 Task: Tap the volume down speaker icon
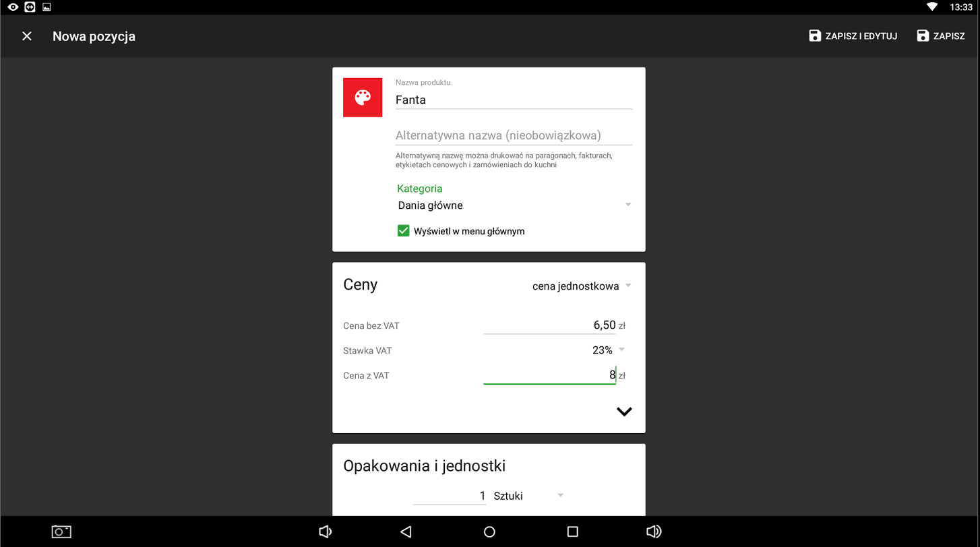[x=325, y=532]
